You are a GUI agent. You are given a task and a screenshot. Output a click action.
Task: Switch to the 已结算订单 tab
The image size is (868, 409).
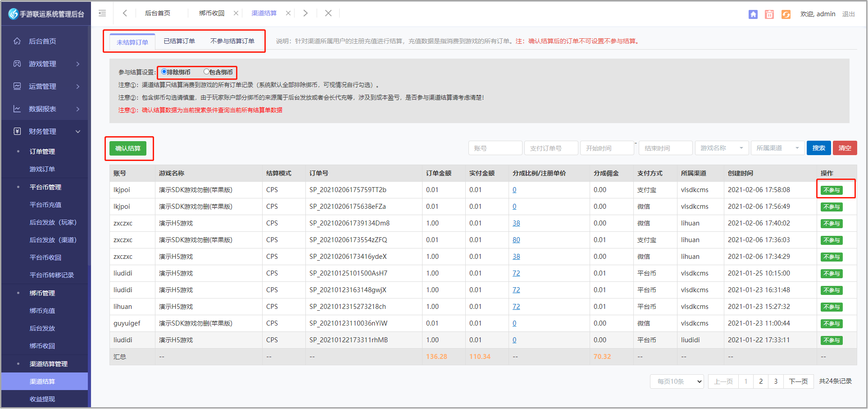pos(179,41)
